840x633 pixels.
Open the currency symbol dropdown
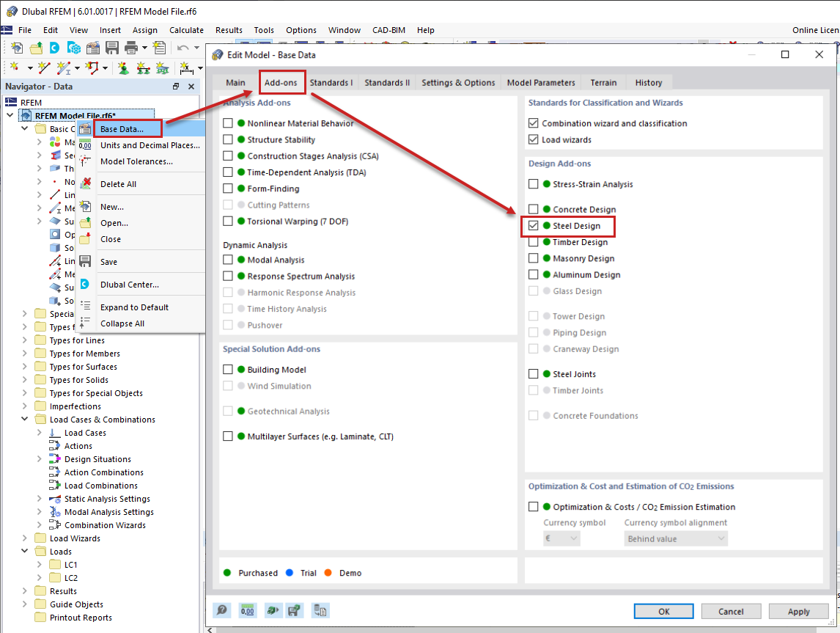point(561,538)
